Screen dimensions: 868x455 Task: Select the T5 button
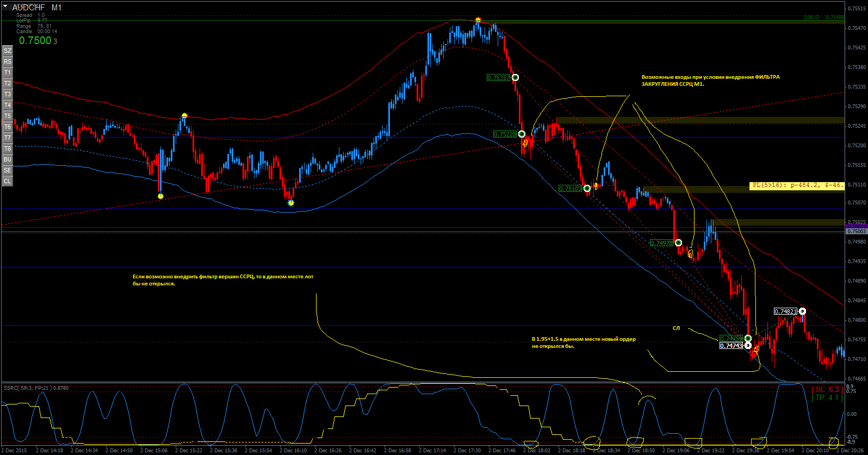pyautogui.click(x=8, y=116)
